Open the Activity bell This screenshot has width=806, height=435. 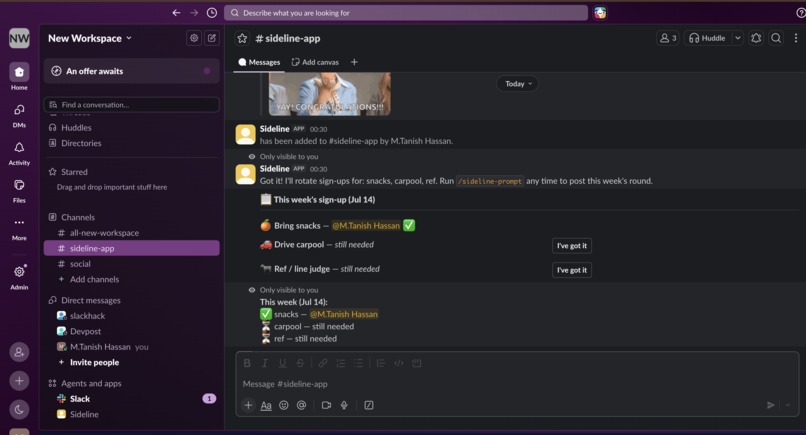19,153
